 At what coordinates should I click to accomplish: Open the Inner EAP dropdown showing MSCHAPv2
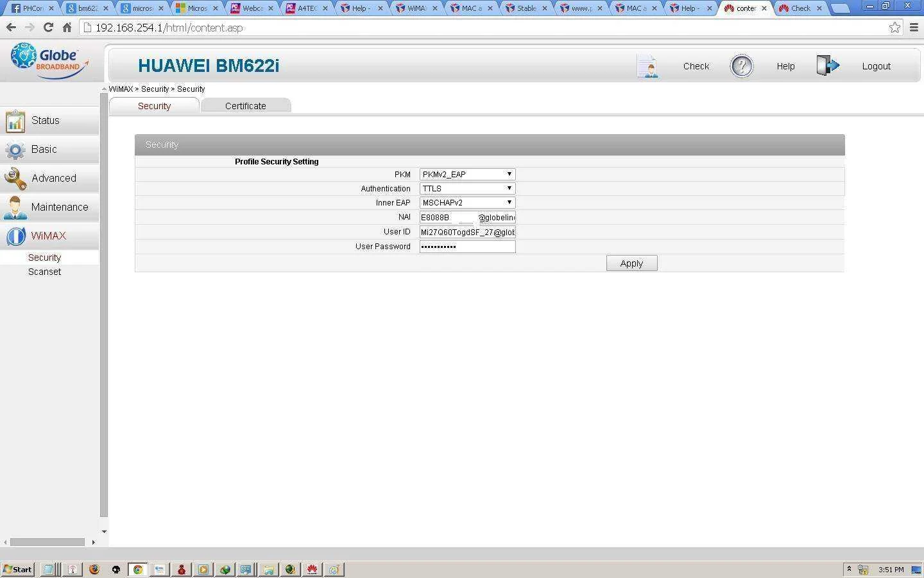coord(467,203)
